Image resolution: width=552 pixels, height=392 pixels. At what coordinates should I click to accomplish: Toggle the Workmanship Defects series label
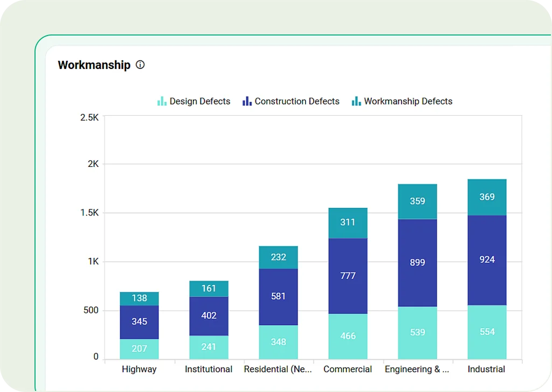click(x=408, y=101)
